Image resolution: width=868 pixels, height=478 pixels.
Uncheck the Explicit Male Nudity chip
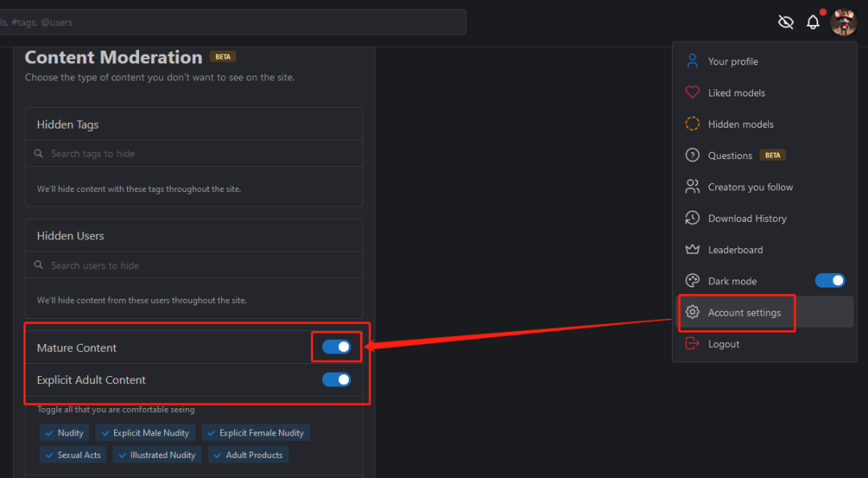tap(145, 433)
